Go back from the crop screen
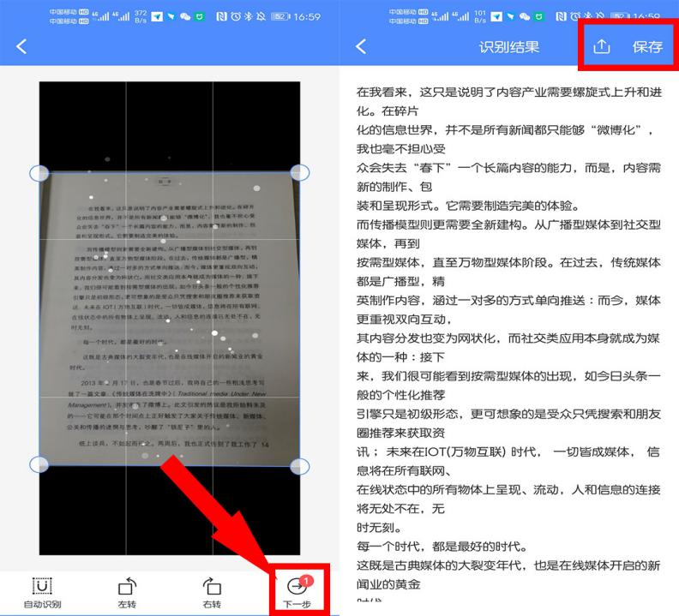 [x=21, y=47]
